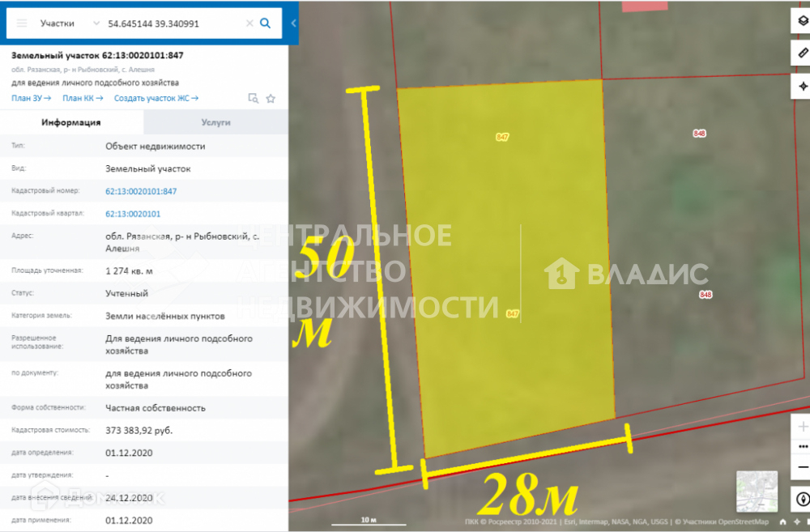The width and height of the screenshot is (810, 532).
Task: Click upper parcel label 848 on map
Action: tap(700, 134)
